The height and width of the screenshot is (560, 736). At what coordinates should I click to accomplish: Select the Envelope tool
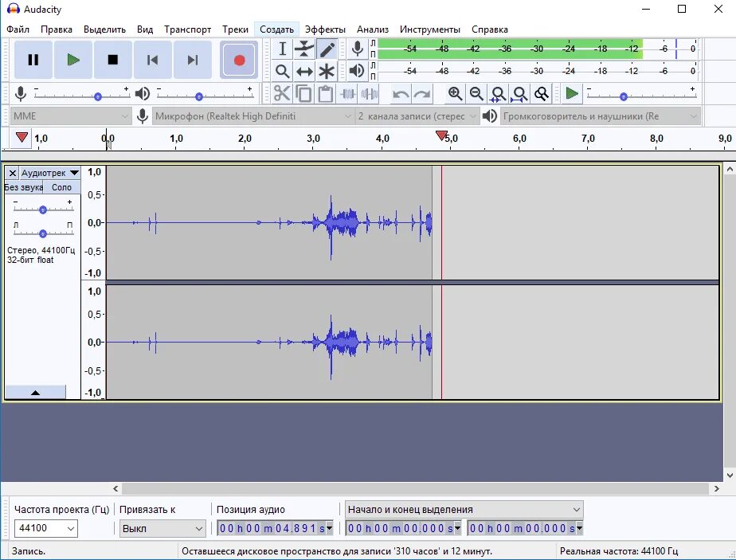(x=304, y=49)
